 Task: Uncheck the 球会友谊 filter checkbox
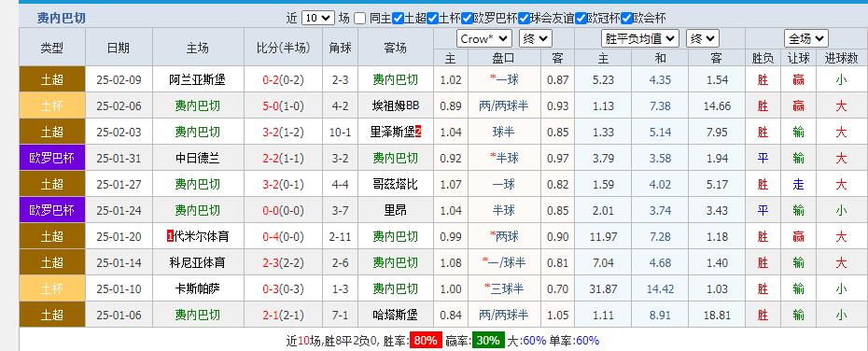tap(524, 19)
